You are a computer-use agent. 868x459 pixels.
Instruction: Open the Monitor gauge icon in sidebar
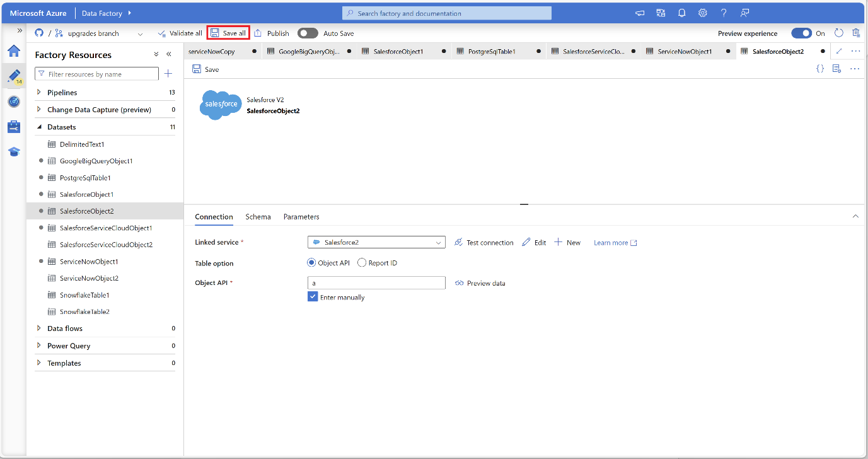[14, 102]
